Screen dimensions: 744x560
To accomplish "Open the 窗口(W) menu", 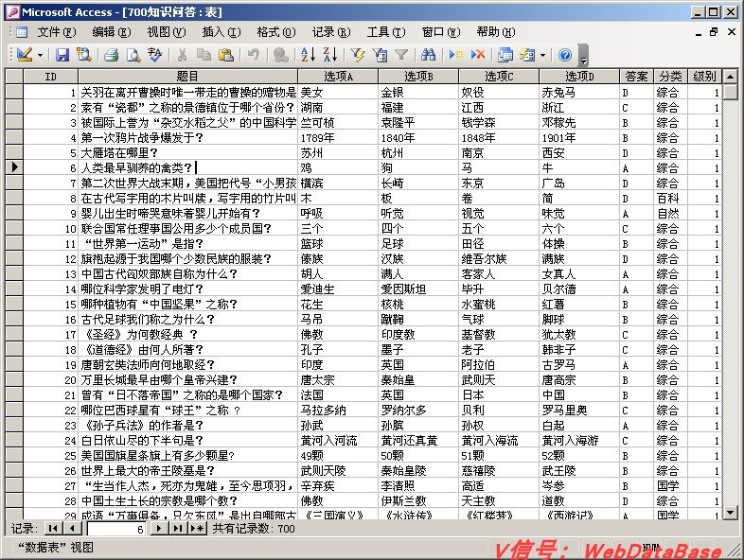I will (441, 32).
